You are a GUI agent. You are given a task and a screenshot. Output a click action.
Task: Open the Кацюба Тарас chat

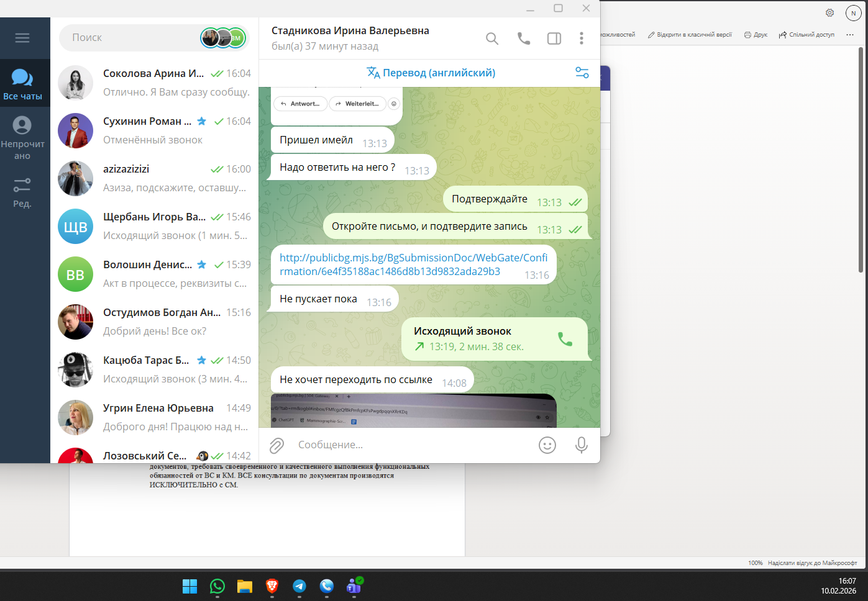click(154, 369)
